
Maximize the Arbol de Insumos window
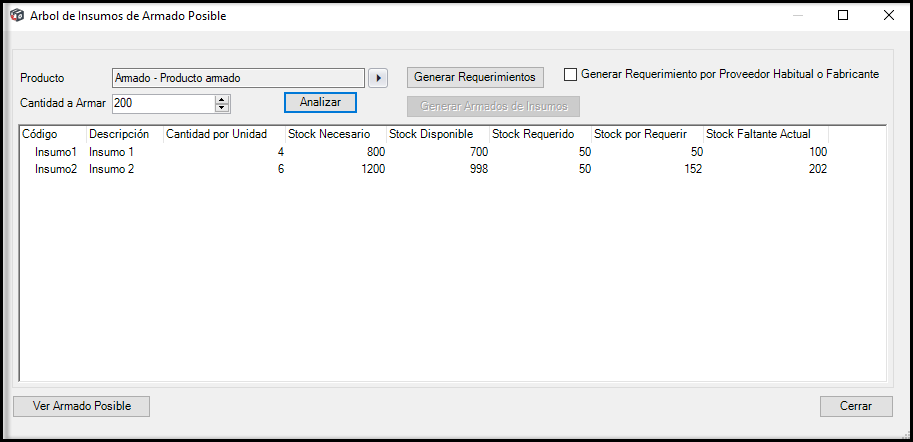click(x=843, y=16)
